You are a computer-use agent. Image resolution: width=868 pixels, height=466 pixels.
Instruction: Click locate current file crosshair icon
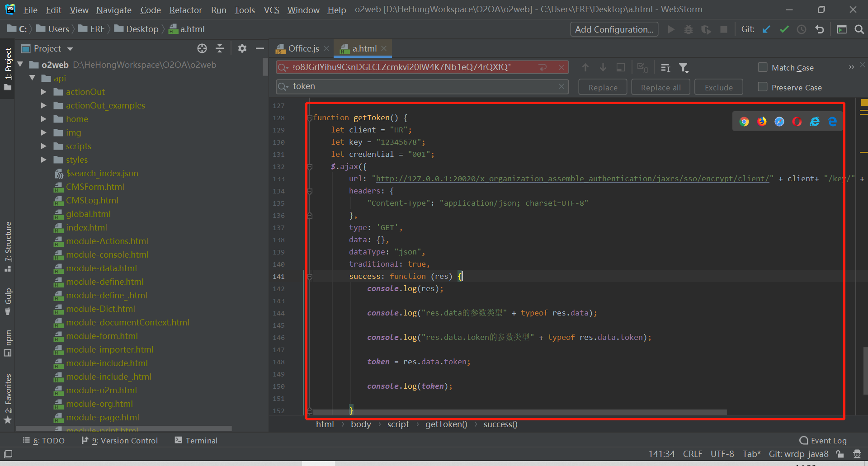202,48
